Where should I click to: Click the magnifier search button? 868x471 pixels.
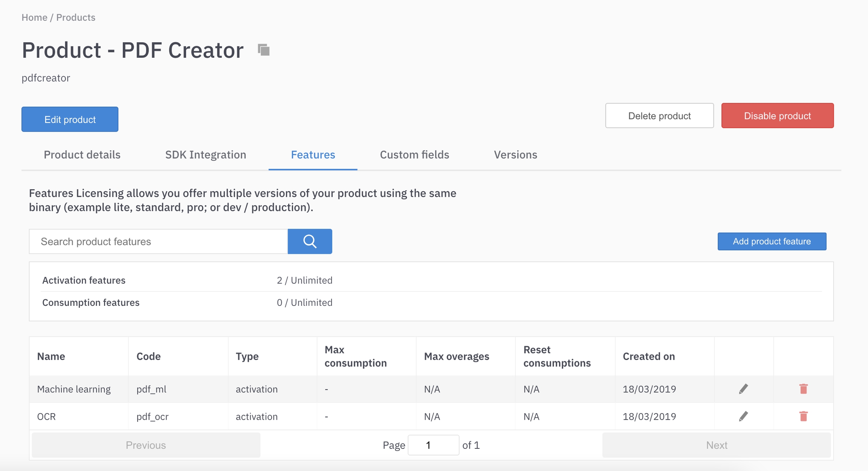pos(310,241)
